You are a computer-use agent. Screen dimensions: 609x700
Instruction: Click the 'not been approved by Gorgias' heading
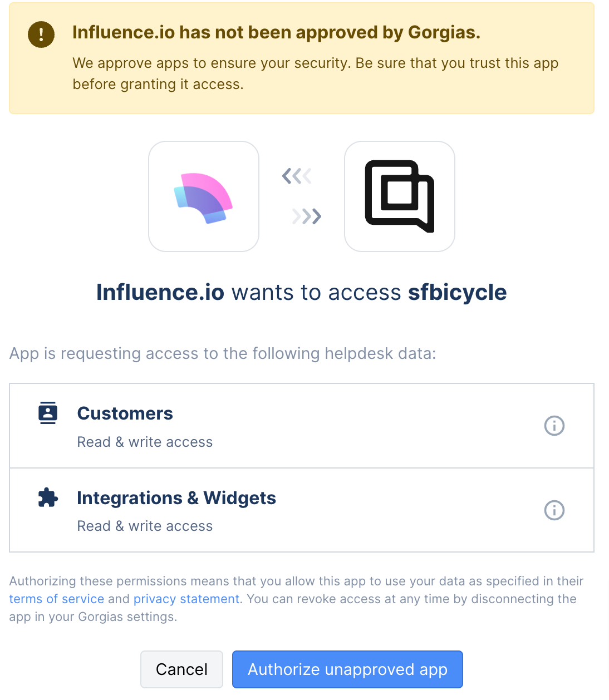click(x=276, y=32)
